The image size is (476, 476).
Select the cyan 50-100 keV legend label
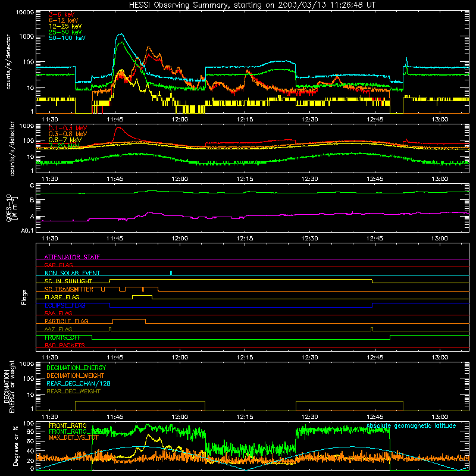click(67, 38)
